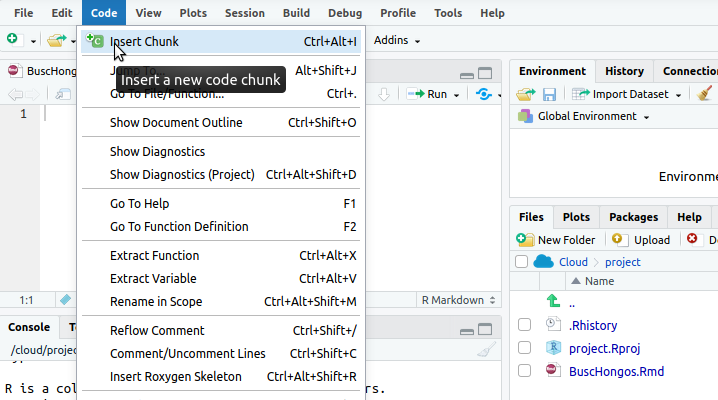Sort files by the Name column header
Screen dimensions: 718x400
click(599, 281)
